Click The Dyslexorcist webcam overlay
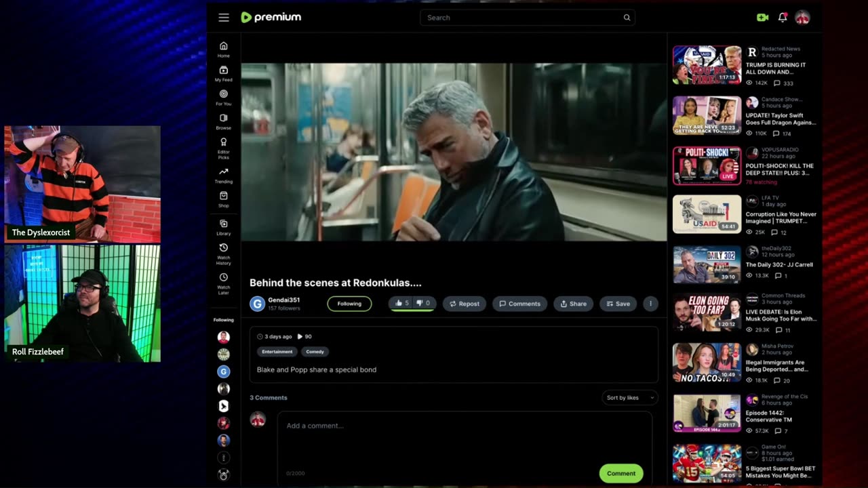 [x=83, y=184]
